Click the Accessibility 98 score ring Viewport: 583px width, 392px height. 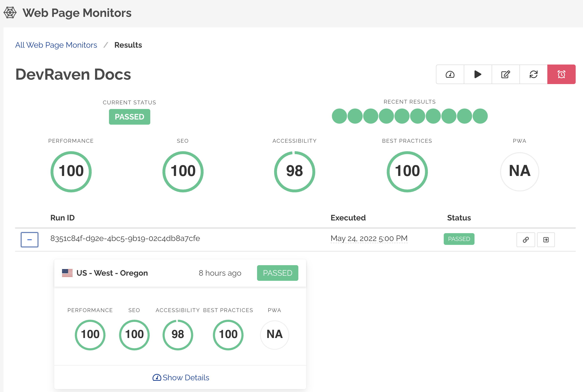tap(295, 172)
